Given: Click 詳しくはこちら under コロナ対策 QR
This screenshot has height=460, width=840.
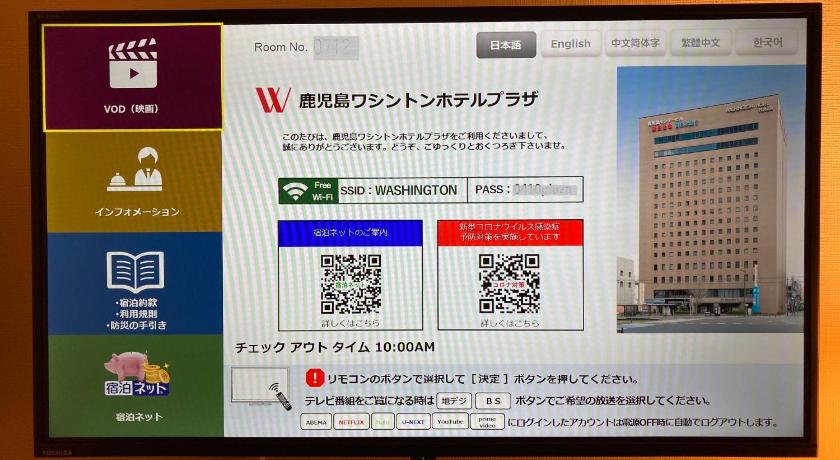Looking at the screenshot, I should click(x=509, y=323).
